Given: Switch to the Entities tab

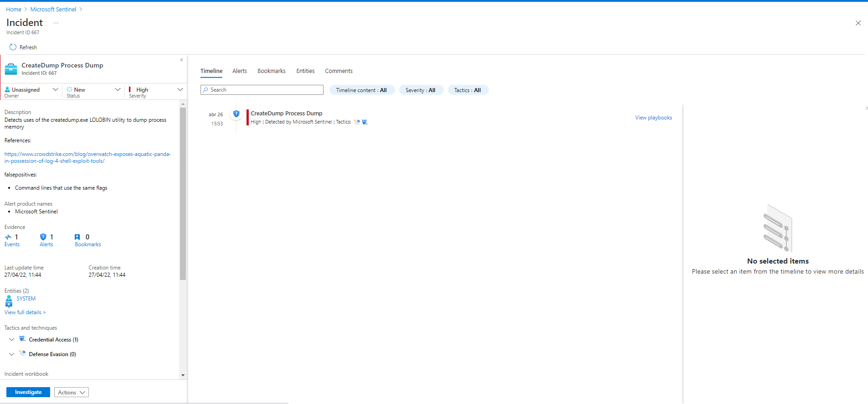Looking at the screenshot, I should pos(305,71).
